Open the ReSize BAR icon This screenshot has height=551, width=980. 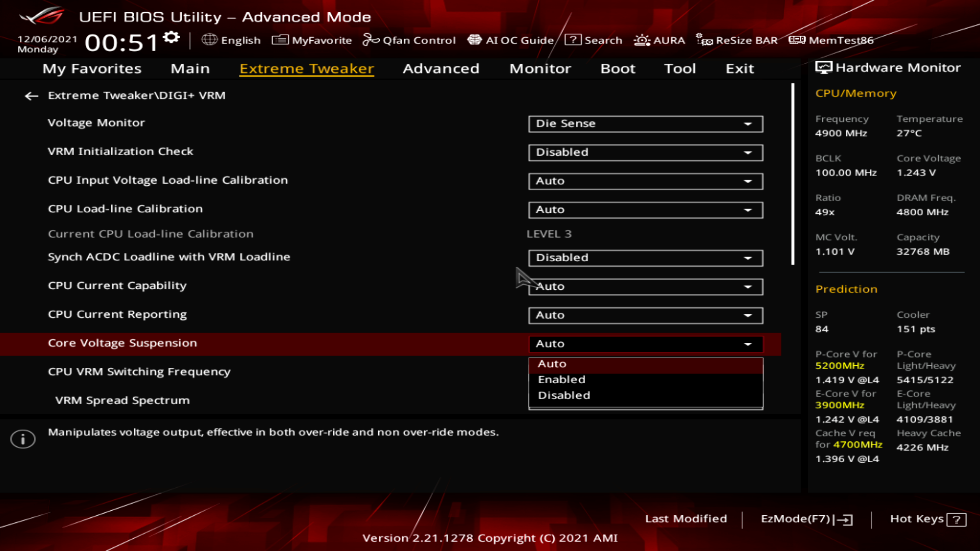pyautogui.click(x=704, y=40)
